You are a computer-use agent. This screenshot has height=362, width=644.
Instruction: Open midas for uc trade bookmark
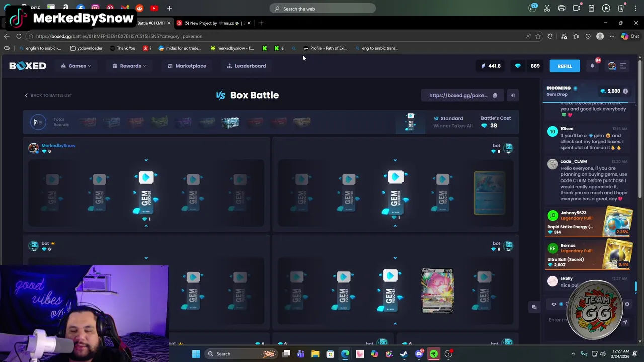pyautogui.click(x=180, y=48)
